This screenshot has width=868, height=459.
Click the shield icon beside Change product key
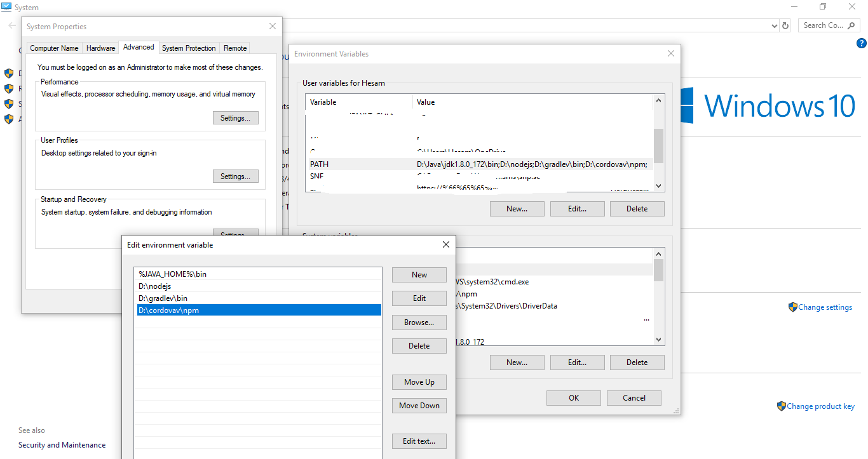[x=781, y=406]
